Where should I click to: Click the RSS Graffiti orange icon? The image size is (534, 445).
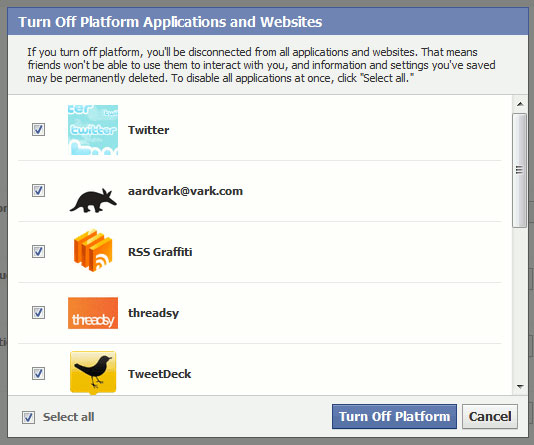[93, 251]
